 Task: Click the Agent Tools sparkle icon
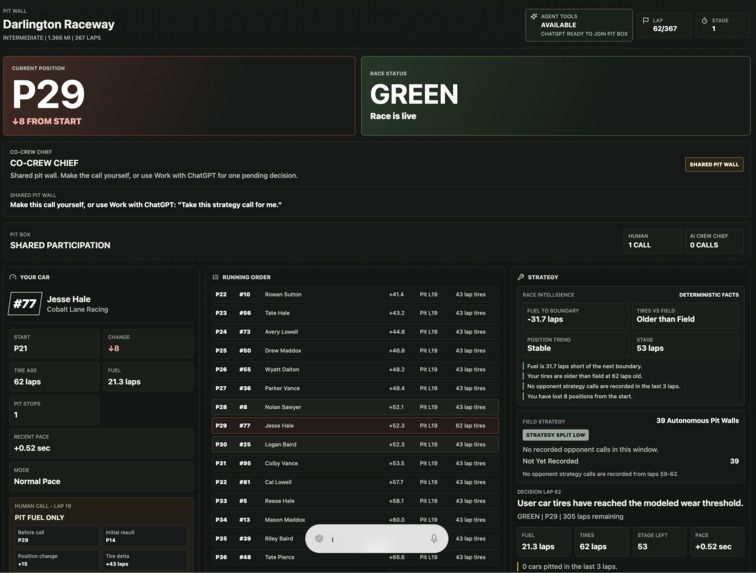click(x=534, y=16)
